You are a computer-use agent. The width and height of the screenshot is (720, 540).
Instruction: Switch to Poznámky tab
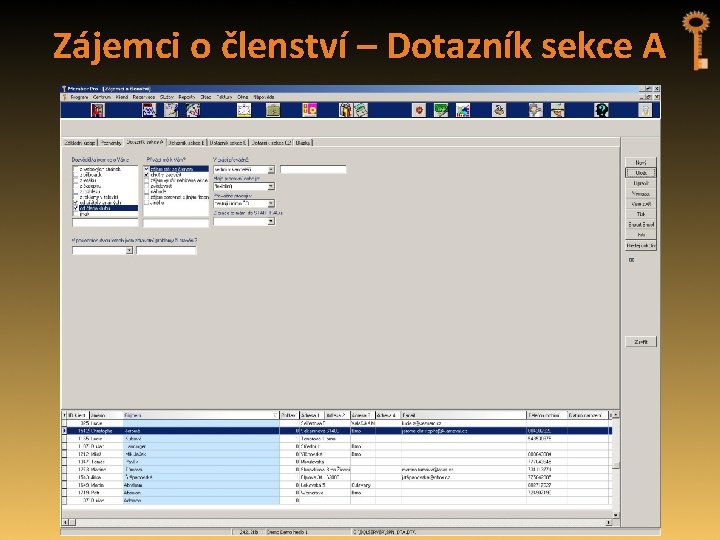point(111,143)
